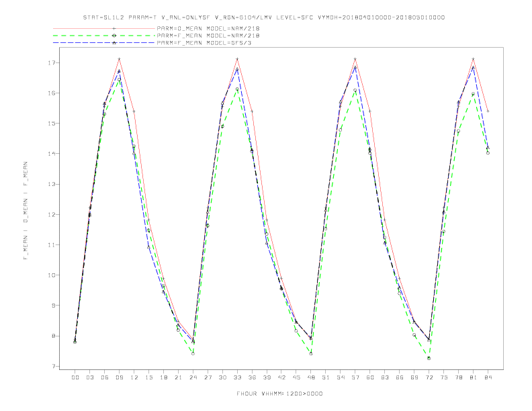Click the green dashed legend line sample
The width and height of the screenshot is (532, 411).
click(x=104, y=36)
